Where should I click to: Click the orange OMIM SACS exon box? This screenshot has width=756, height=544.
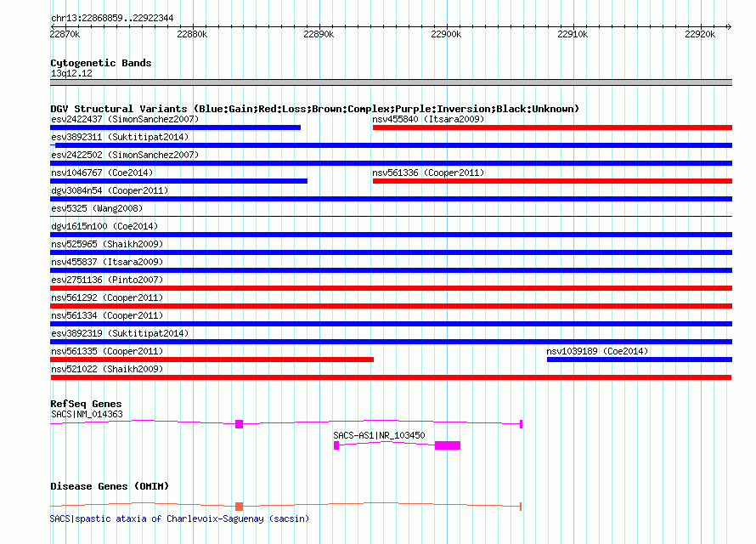(240, 507)
